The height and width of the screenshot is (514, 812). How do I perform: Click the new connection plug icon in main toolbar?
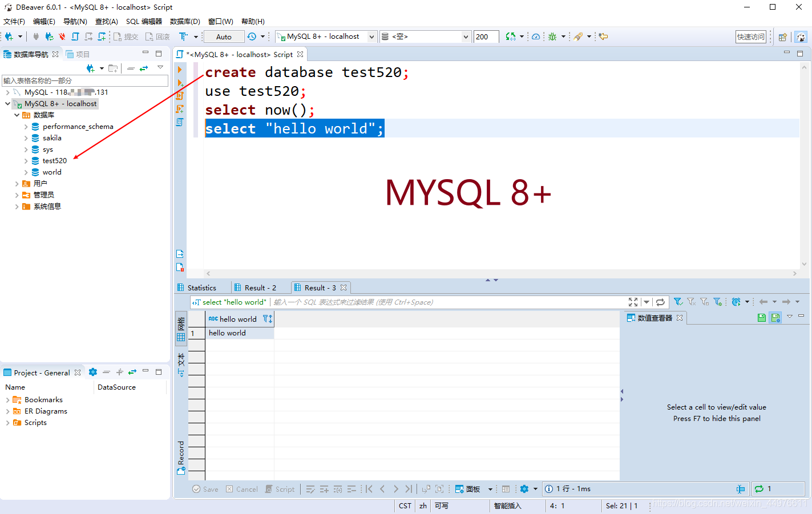tap(9, 37)
